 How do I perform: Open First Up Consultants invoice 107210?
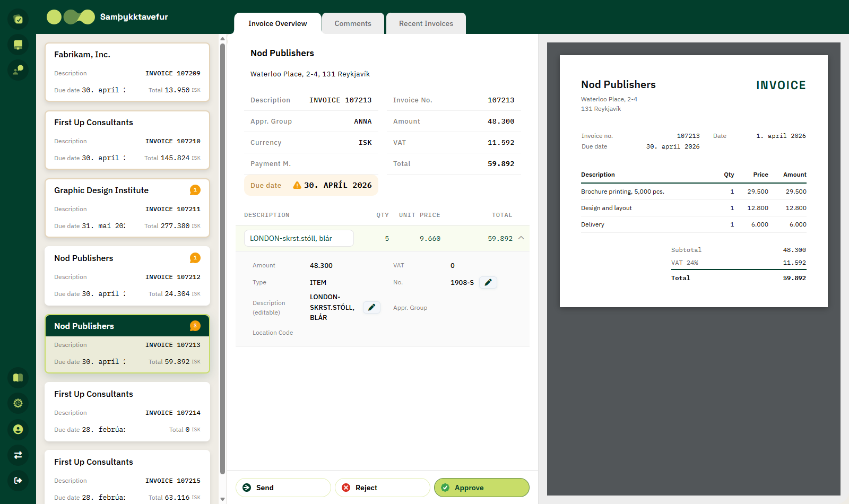[127, 140]
